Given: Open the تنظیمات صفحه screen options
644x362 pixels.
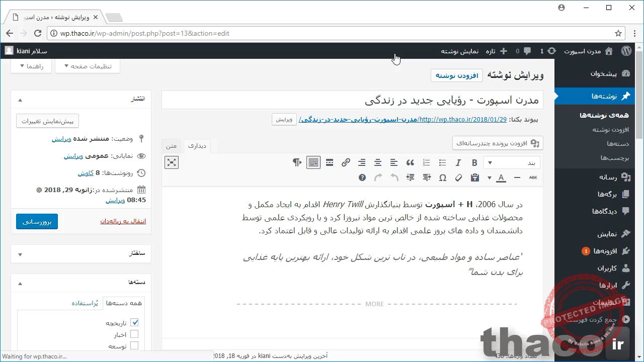Looking at the screenshot, I should 88,66.
